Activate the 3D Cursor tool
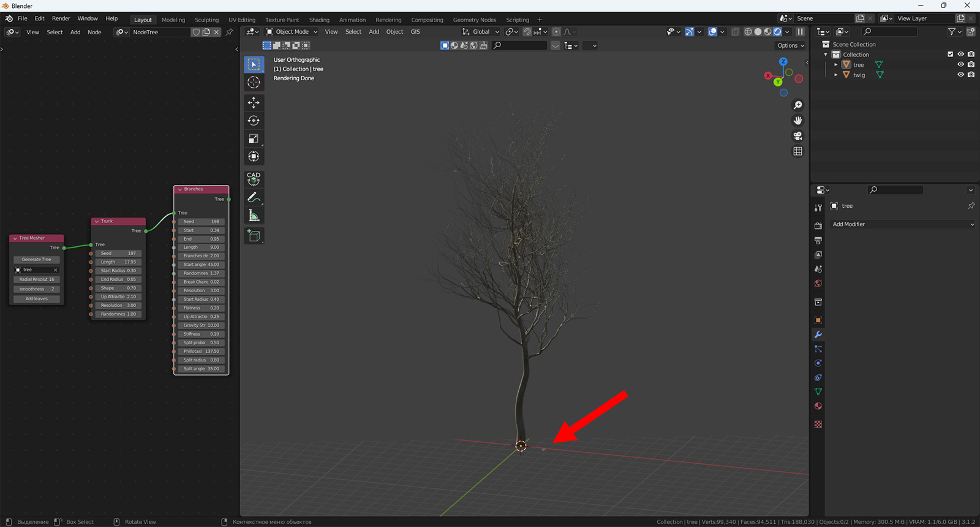This screenshot has width=980, height=527. (x=254, y=82)
